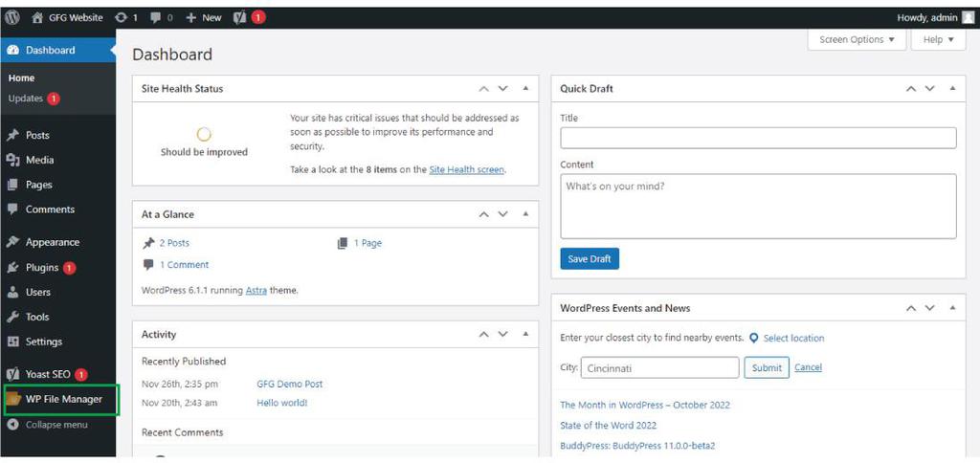This screenshot has height=463, width=980.
Task: Open WP File Manager folder icon
Action: [x=13, y=399]
